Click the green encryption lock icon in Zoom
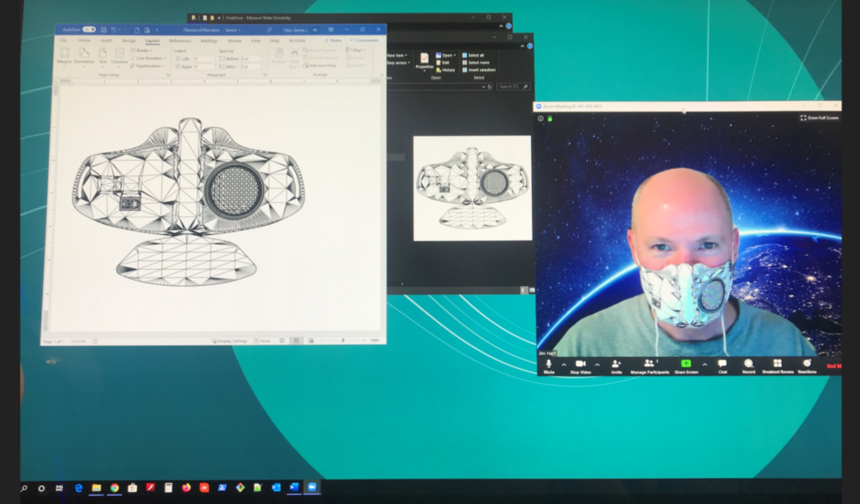 click(551, 118)
